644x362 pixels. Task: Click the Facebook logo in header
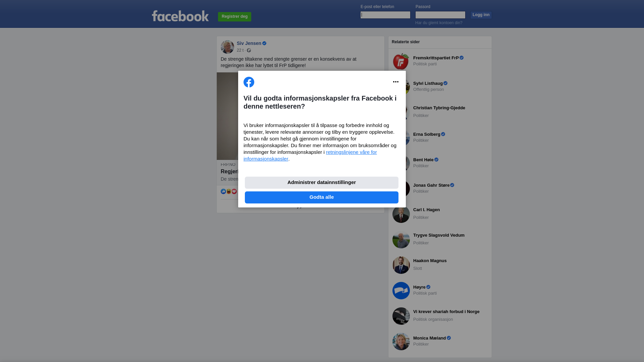[180, 16]
